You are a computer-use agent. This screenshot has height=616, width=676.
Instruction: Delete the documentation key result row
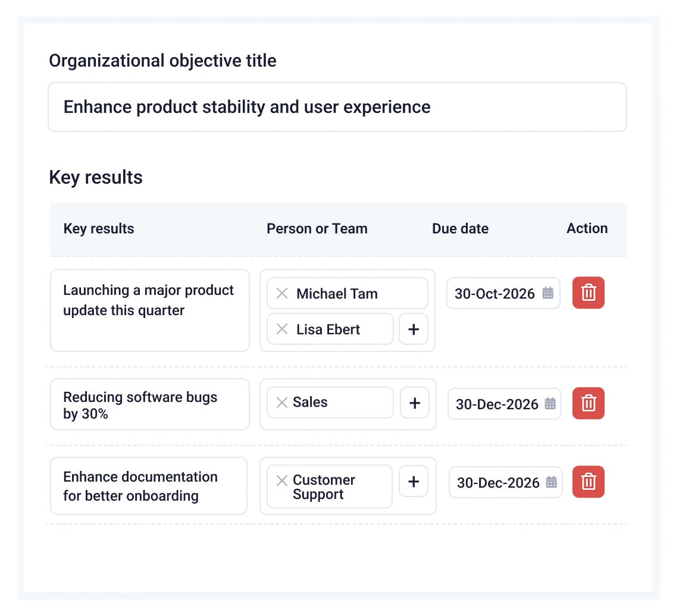tap(588, 482)
